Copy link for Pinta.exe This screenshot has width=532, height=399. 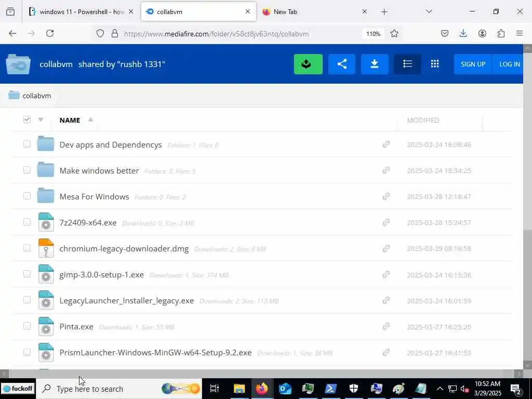pos(386,327)
